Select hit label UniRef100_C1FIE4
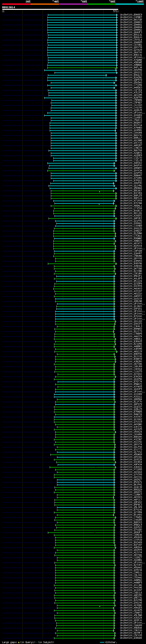The width and height of the screenshot is (146, 644). pyautogui.click(x=131, y=90)
